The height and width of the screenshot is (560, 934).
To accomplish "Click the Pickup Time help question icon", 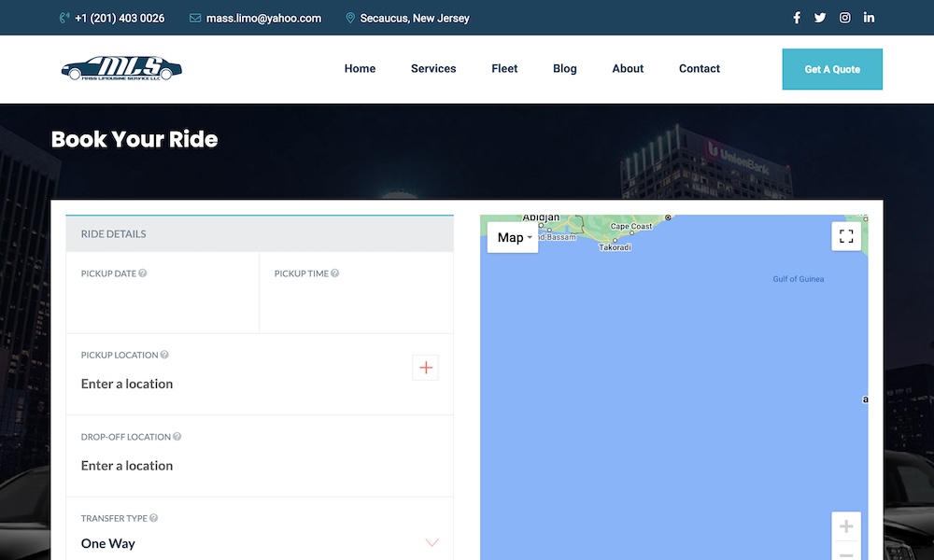I will pos(335,273).
